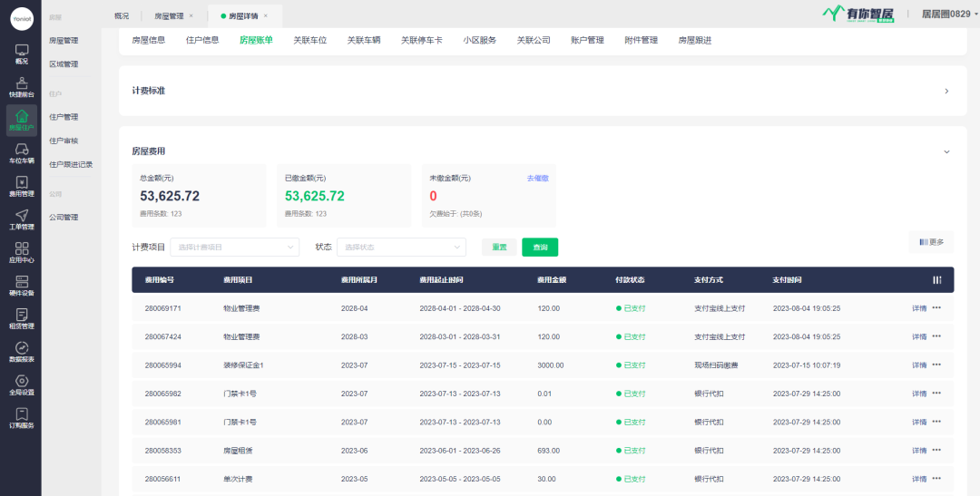980x496 pixels.
Task: Open the 计费项目 dropdown
Action: coord(234,247)
